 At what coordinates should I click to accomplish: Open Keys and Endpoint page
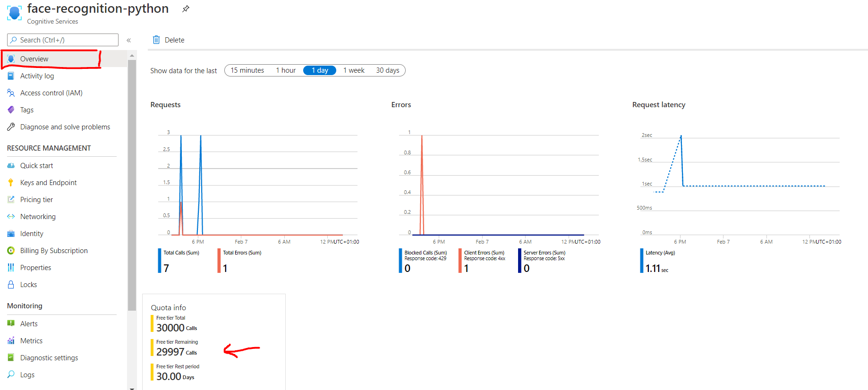click(48, 183)
